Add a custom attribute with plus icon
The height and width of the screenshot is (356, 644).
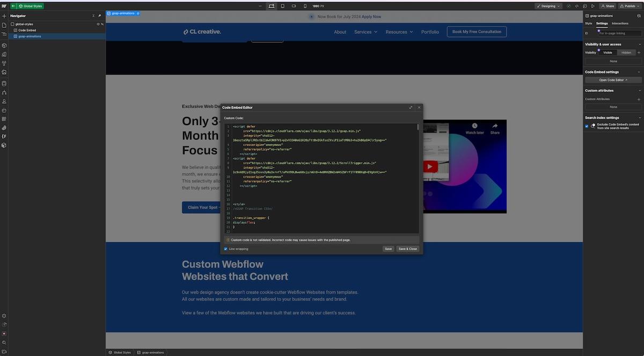[x=639, y=99]
